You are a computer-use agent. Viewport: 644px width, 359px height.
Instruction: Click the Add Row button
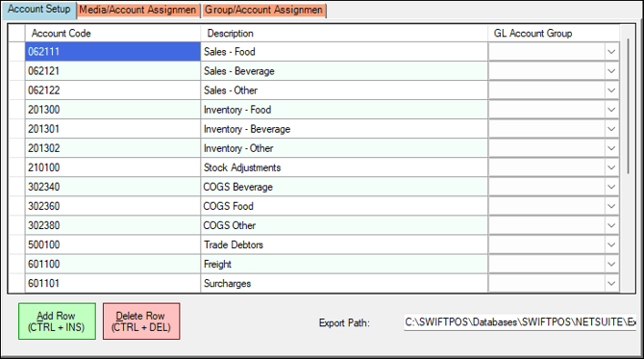[57, 321]
